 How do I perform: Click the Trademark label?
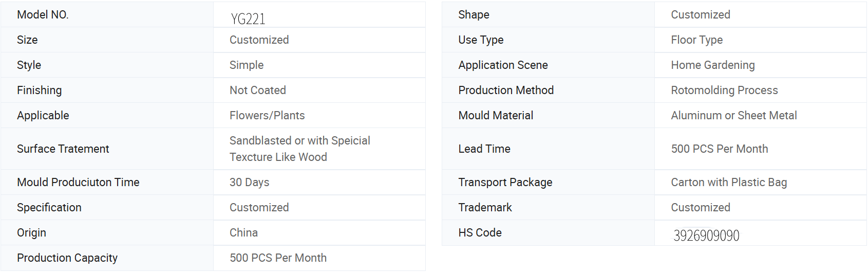pyautogui.click(x=485, y=208)
